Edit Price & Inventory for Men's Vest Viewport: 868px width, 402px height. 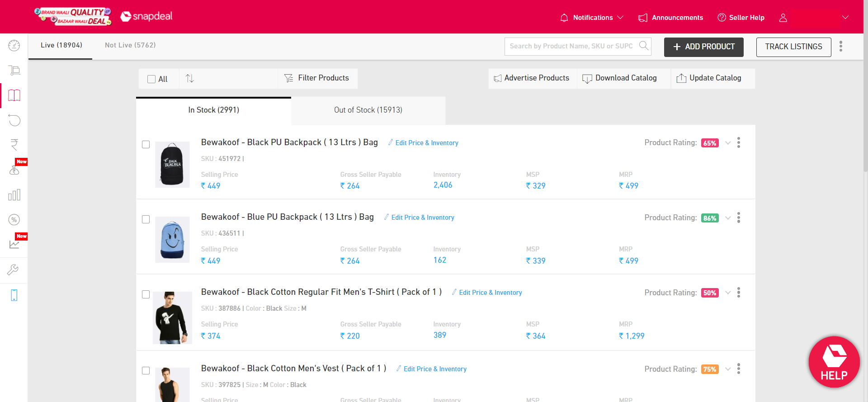click(x=431, y=369)
